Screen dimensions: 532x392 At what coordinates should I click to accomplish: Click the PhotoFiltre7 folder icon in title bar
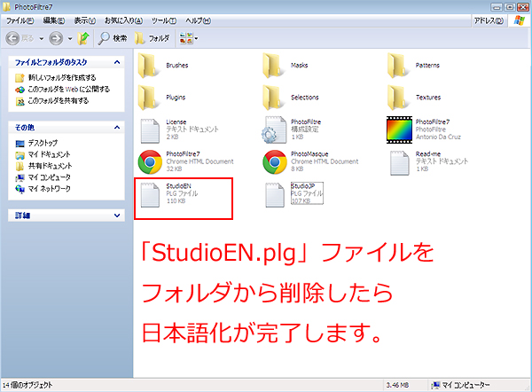[6, 7]
